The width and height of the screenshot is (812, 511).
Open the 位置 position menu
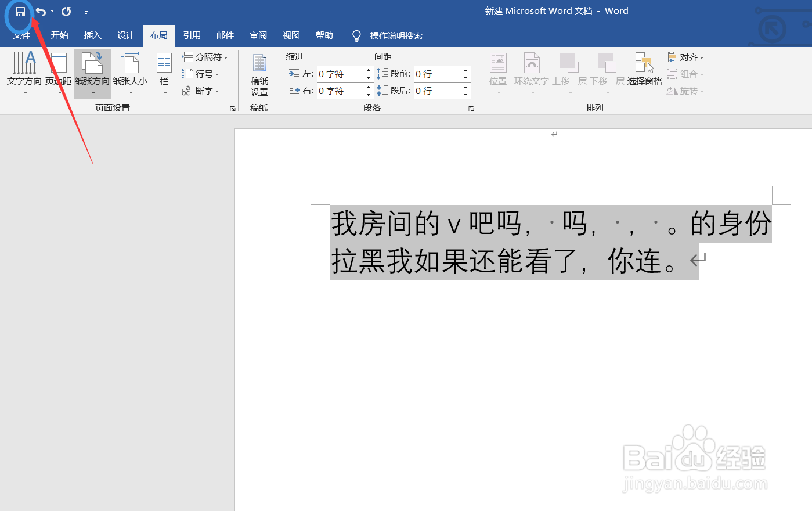tap(498, 73)
